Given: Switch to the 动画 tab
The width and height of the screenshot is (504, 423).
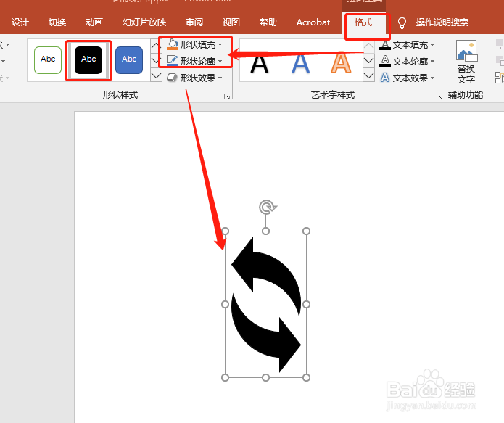Looking at the screenshot, I should (x=94, y=22).
